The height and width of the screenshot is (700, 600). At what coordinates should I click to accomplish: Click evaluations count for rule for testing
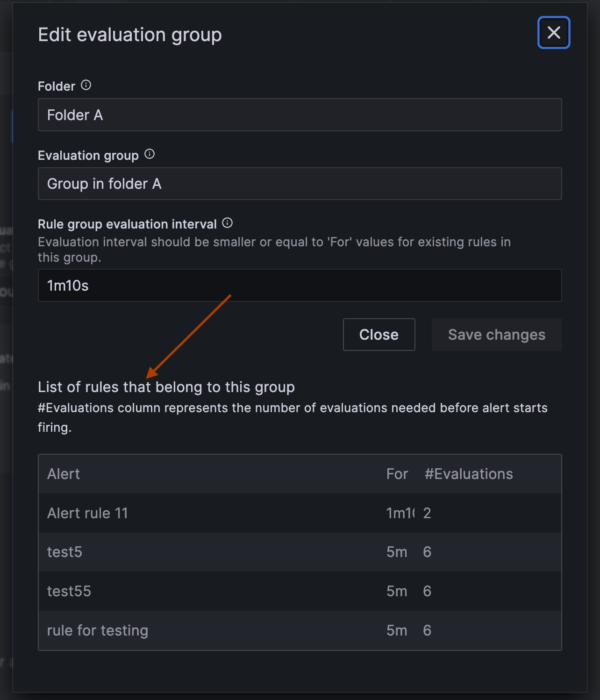coord(427,630)
